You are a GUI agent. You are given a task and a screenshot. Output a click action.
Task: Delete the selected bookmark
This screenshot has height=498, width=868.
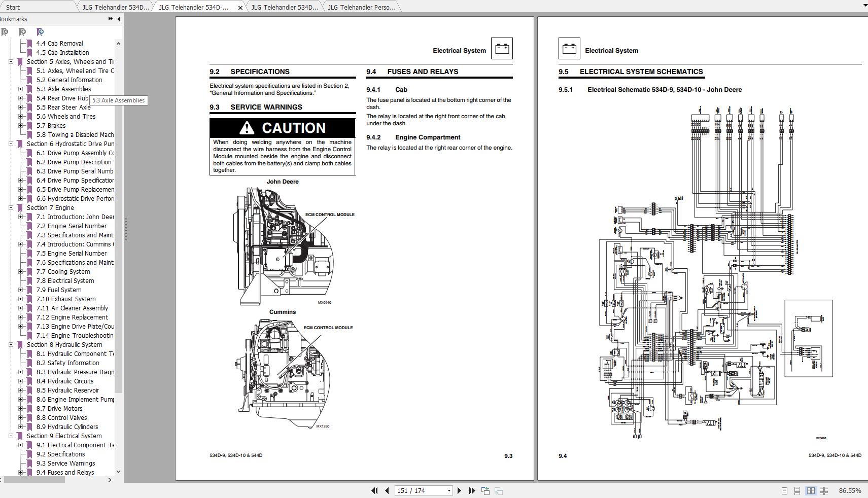(x=5, y=31)
